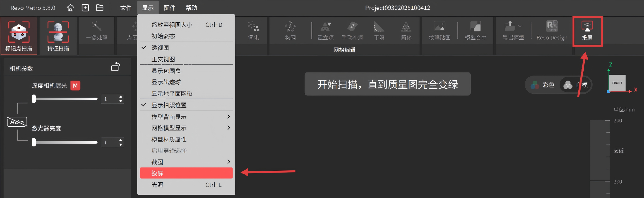Uncheck the 显示拍照位置 menu option
Image resolution: width=644 pixels, height=198 pixels.
(x=169, y=105)
